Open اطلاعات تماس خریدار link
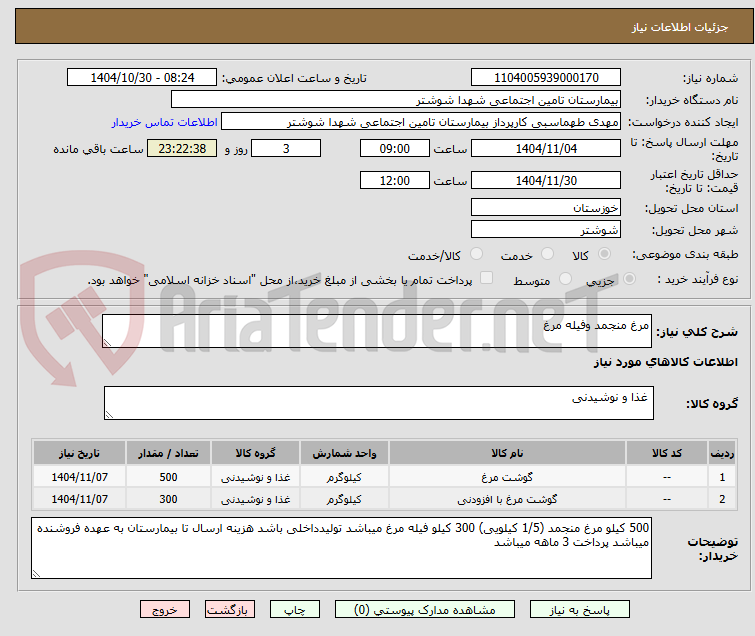 coord(165,122)
